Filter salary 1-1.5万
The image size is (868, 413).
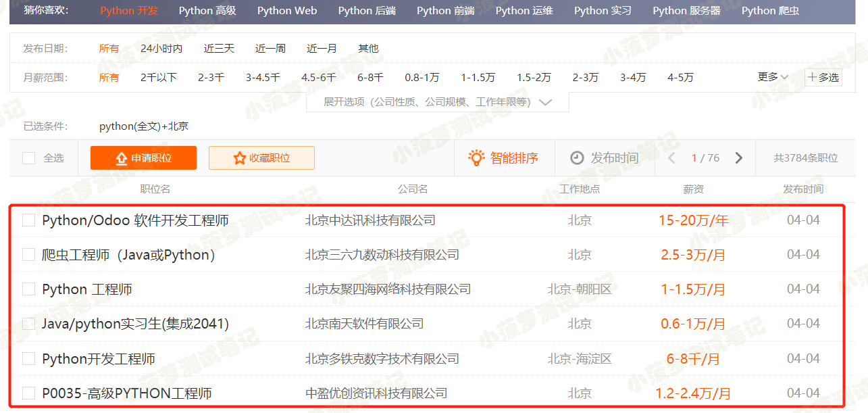(x=478, y=78)
